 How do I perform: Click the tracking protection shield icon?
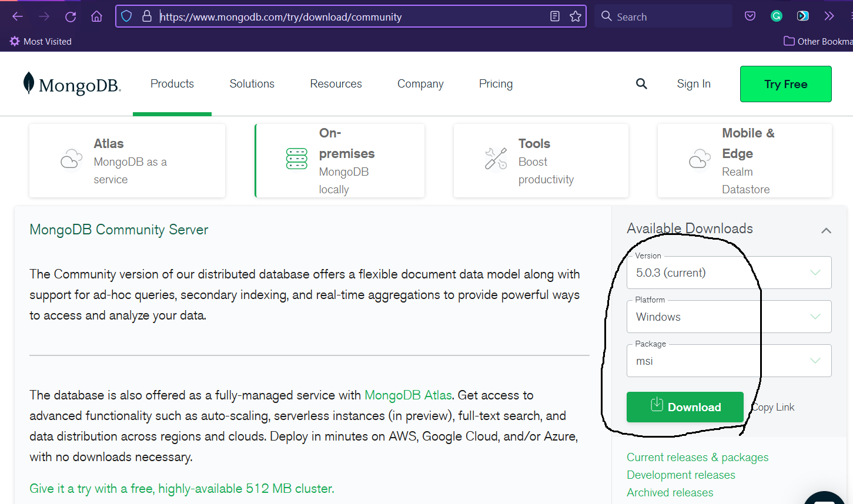coord(126,16)
